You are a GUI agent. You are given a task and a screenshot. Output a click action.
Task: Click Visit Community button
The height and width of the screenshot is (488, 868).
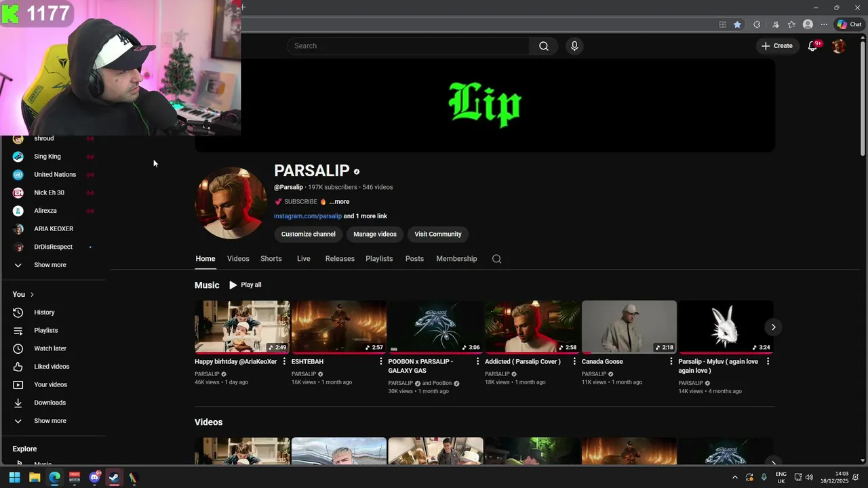tap(438, 235)
